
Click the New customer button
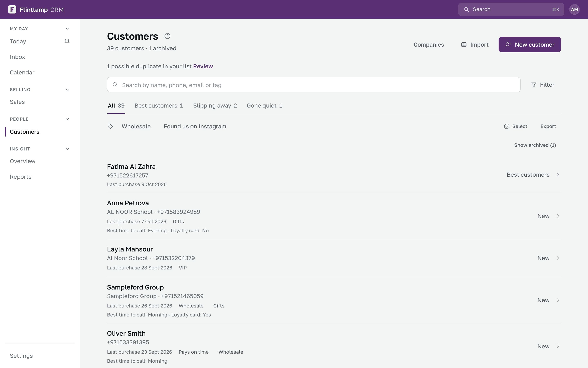(x=530, y=45)
